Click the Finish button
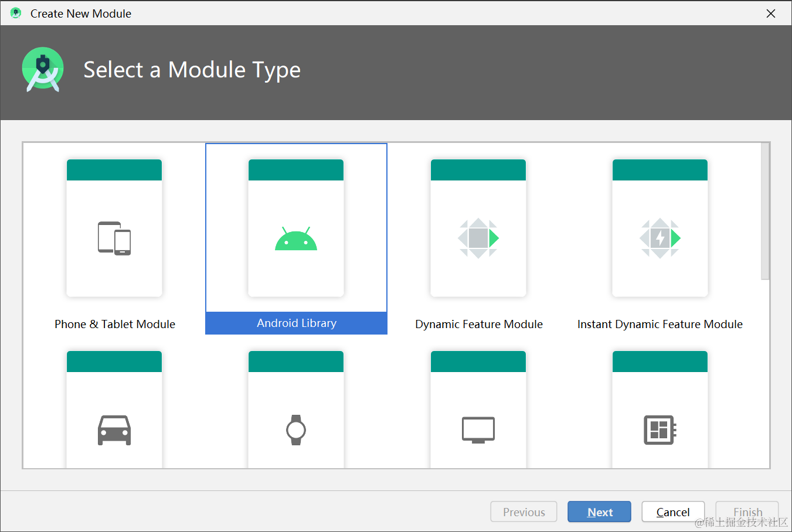Screen dimensions: 792x532 click(x=747, y=511)
